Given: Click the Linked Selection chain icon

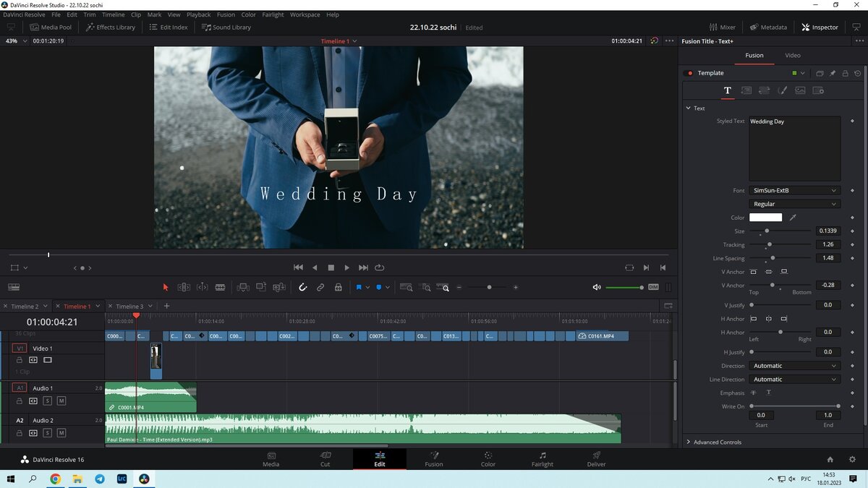Looking at the screenshot, I should (320, 288).
